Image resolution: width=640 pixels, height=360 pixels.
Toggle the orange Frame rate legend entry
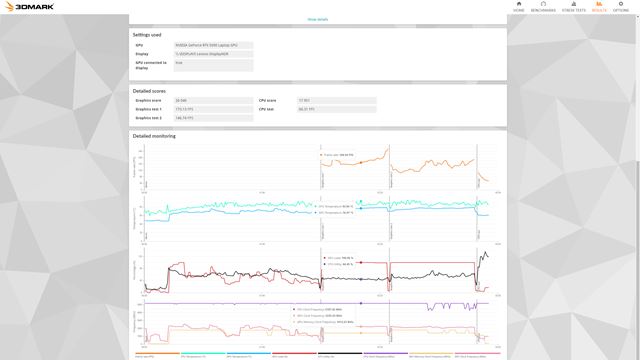tap(157, 355)
